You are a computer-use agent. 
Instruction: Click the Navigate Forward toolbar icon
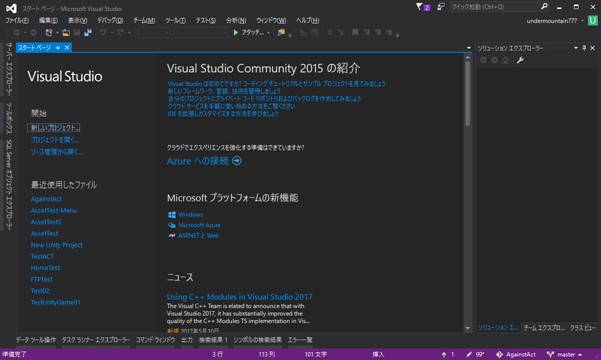pos(34,33)
